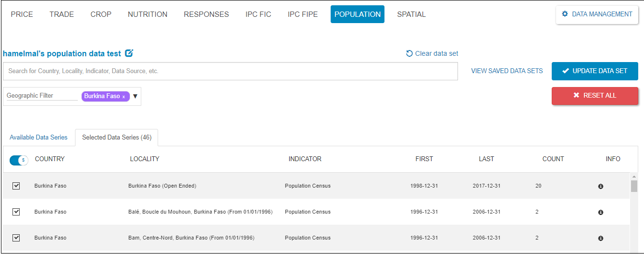The image size is (644, 254).
Task: Click the Update Data Set button
Action: [594, 71]
